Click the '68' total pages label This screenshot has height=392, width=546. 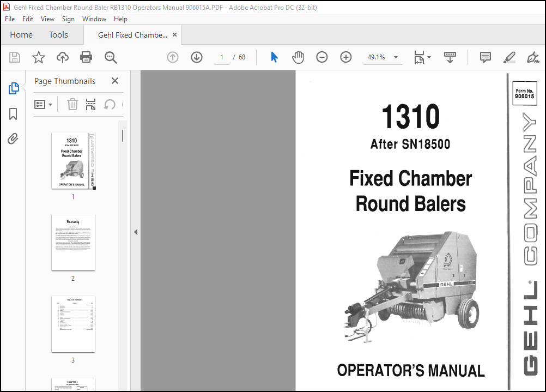click(x=242, y=57)
